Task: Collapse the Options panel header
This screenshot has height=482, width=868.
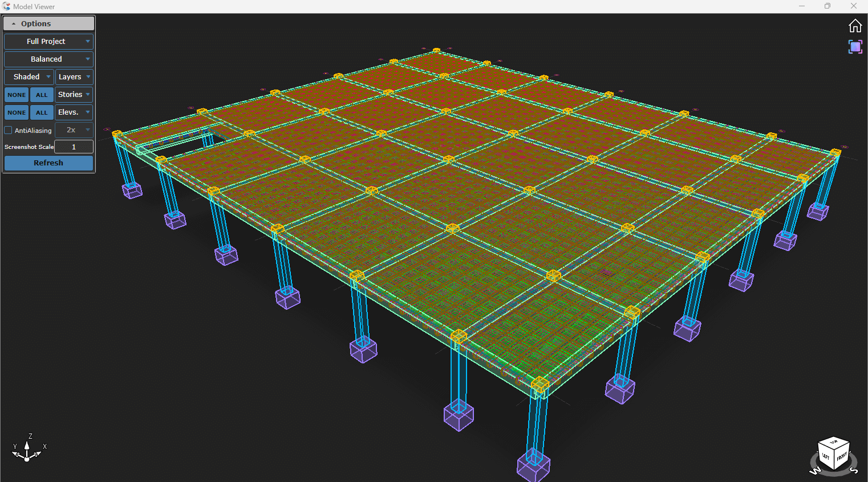Action: (x=48, y=23)
